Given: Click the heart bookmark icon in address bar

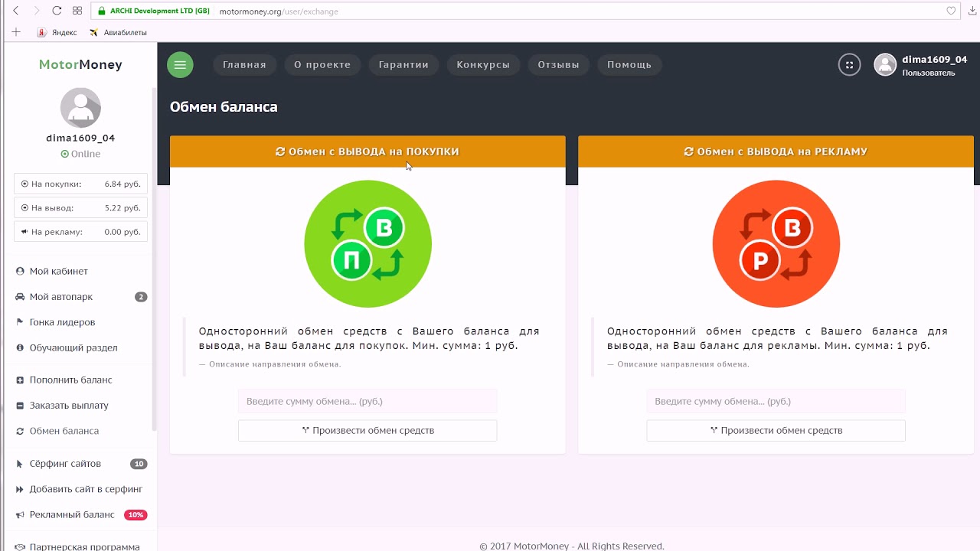Looking at the screenshot, I should pos(951,11).
